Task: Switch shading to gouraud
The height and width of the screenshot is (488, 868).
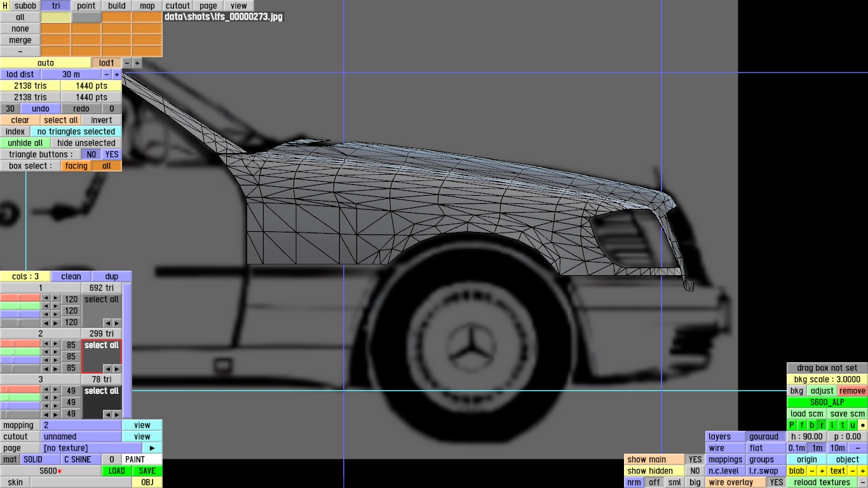Action: tap(766, 437)
